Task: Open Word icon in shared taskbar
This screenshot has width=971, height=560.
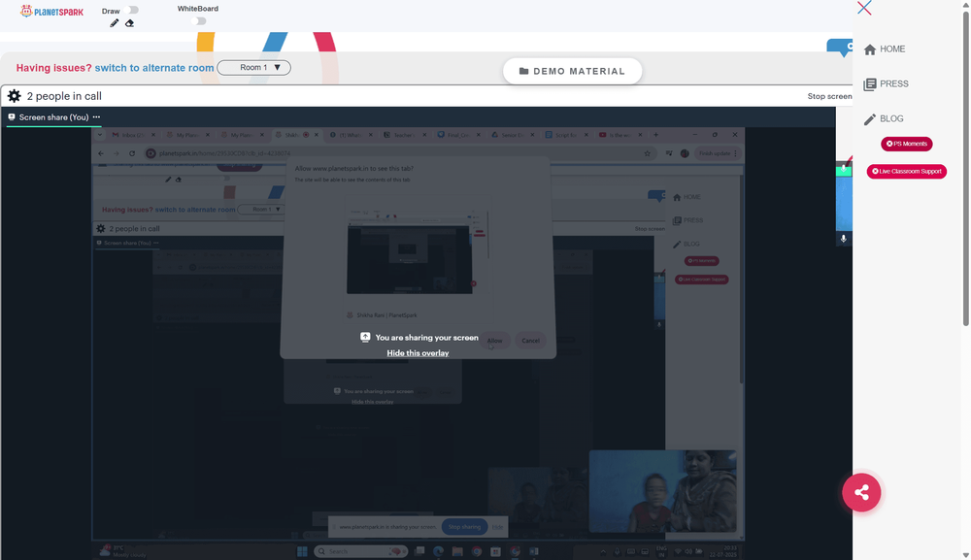Action: pyautogui.click(x=534, y=551)
